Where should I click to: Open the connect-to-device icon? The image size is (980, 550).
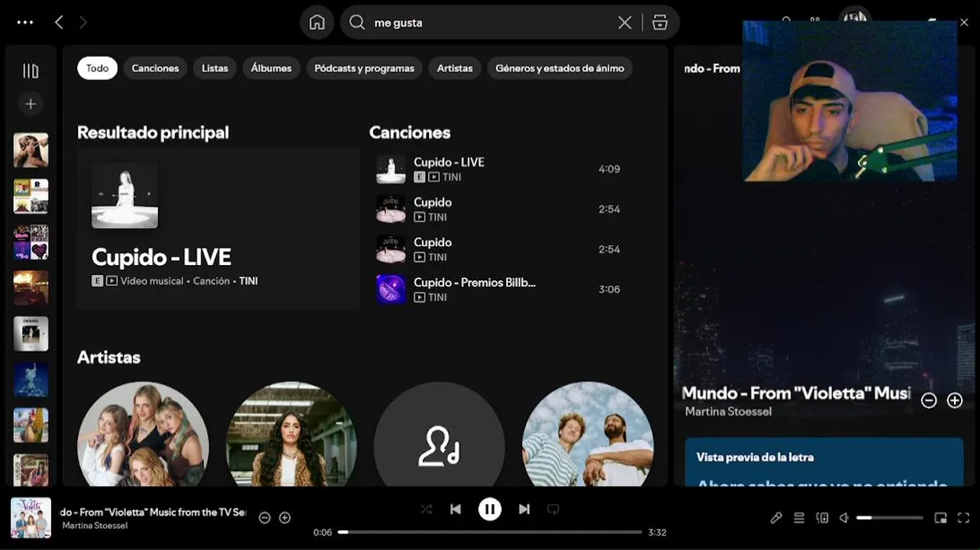(x=822, y=518)
